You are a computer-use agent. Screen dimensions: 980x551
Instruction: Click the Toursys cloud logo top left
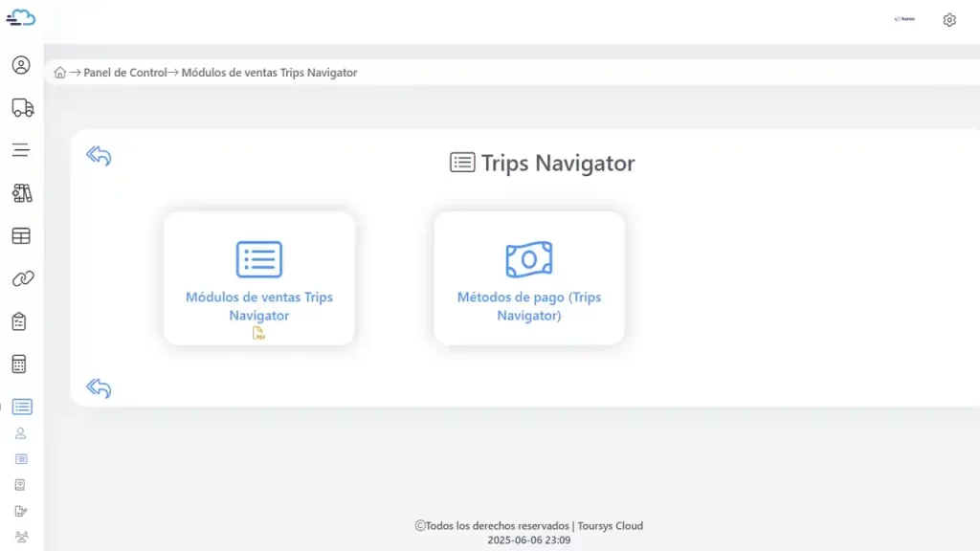tap(21, 18)
